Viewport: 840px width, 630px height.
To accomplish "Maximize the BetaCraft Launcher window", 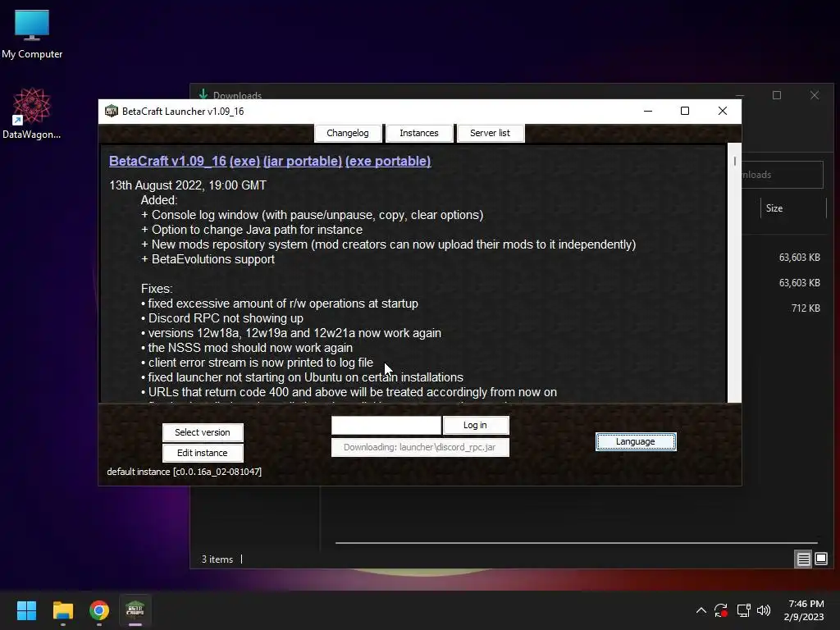I will 685,111.
